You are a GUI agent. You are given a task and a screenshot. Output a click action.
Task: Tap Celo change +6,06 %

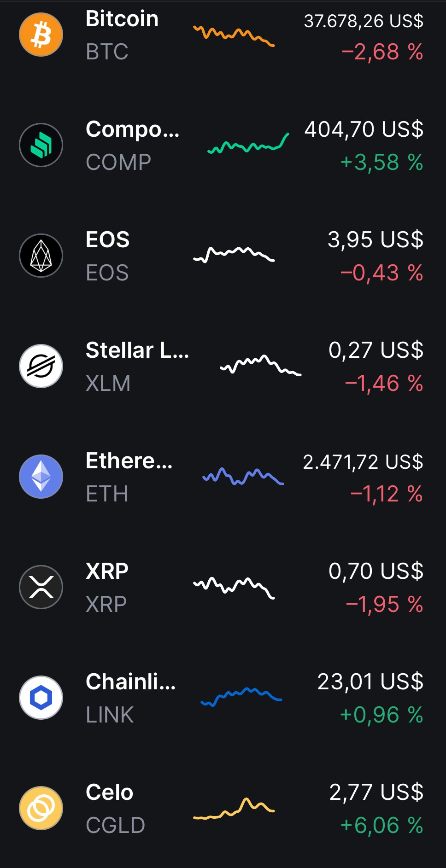381,826
